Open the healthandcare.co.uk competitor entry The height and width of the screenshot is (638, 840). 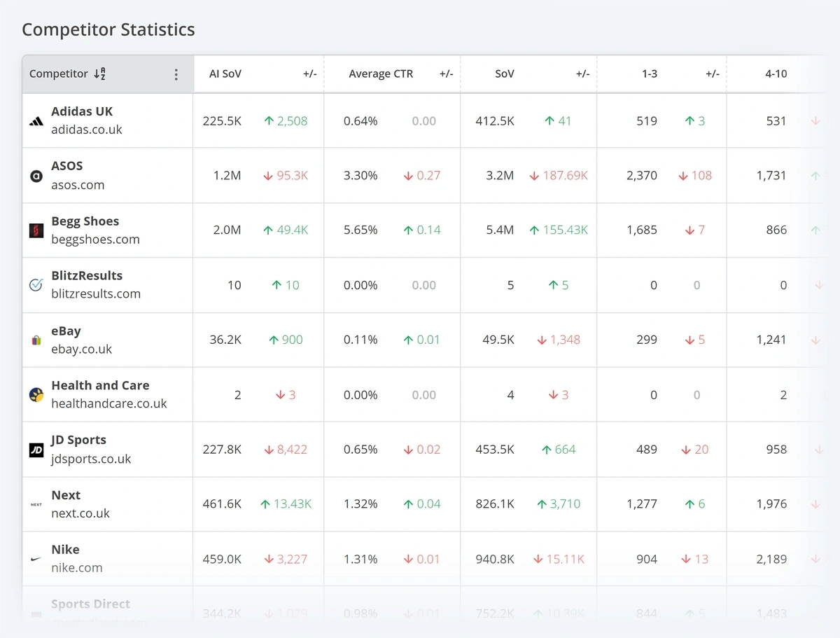click(109, 403)
